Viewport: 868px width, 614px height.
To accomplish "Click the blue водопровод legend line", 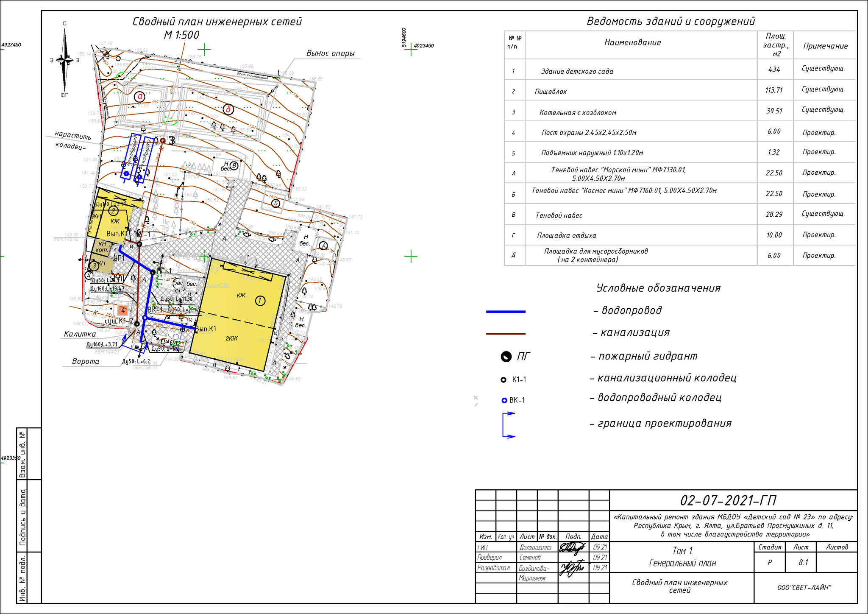I will click(x=506, y=312).
